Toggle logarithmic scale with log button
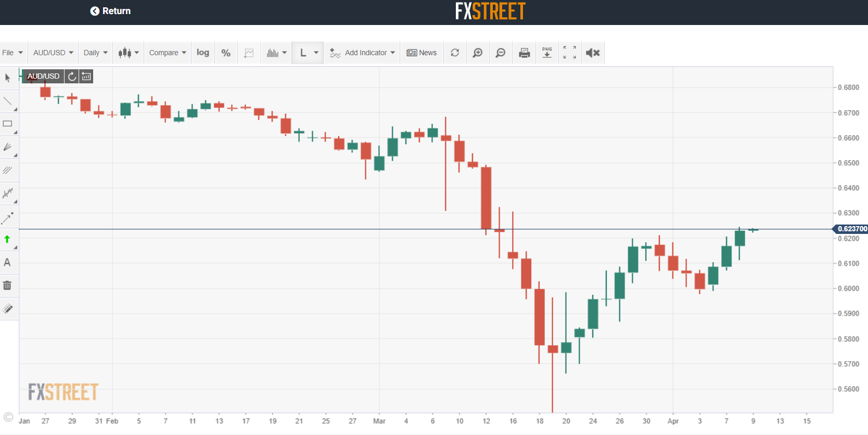This screenshot has height=435, width=868. 203,53
